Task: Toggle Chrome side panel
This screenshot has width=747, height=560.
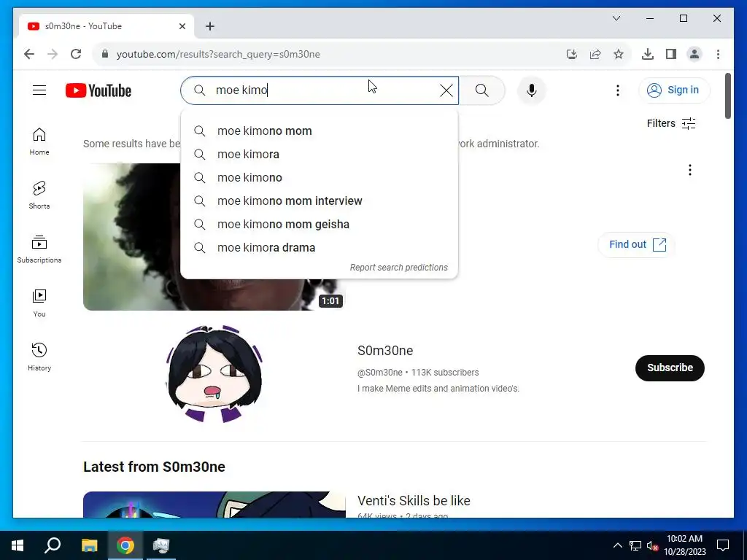Action: (671, 54)
